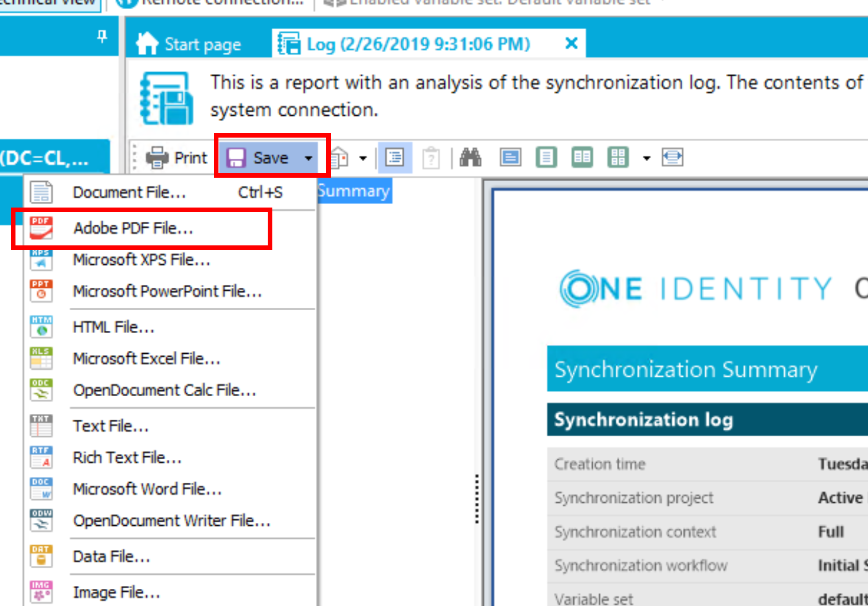868x606 pixels.
Task: Click the grayed clipboard toolbar icon
Action: pos(431,157)
